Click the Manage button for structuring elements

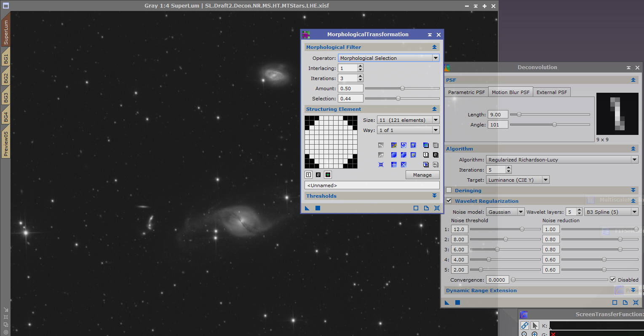[422, 175]
